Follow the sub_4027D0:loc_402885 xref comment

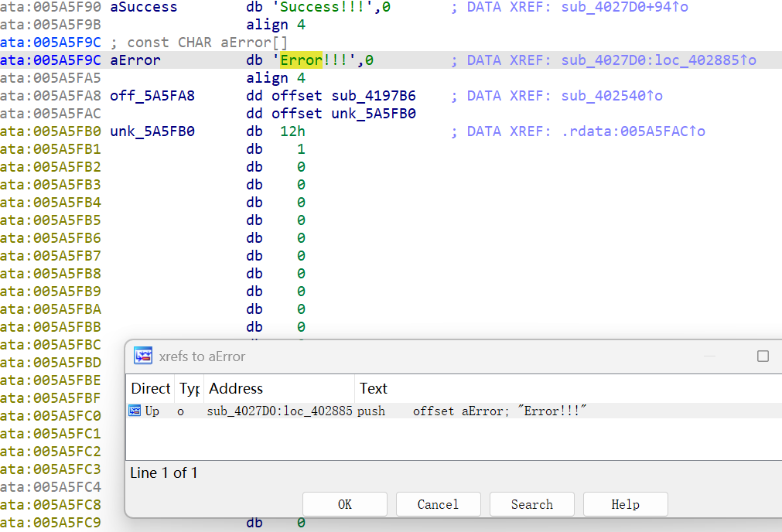point(658,60)
